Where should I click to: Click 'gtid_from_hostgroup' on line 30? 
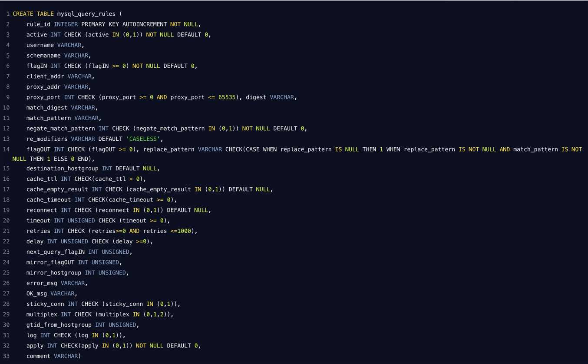click(x=59, y=325)
